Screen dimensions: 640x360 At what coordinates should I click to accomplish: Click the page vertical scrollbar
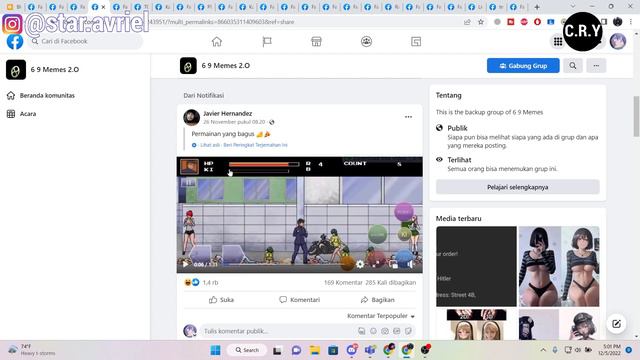tap(636, 116)
